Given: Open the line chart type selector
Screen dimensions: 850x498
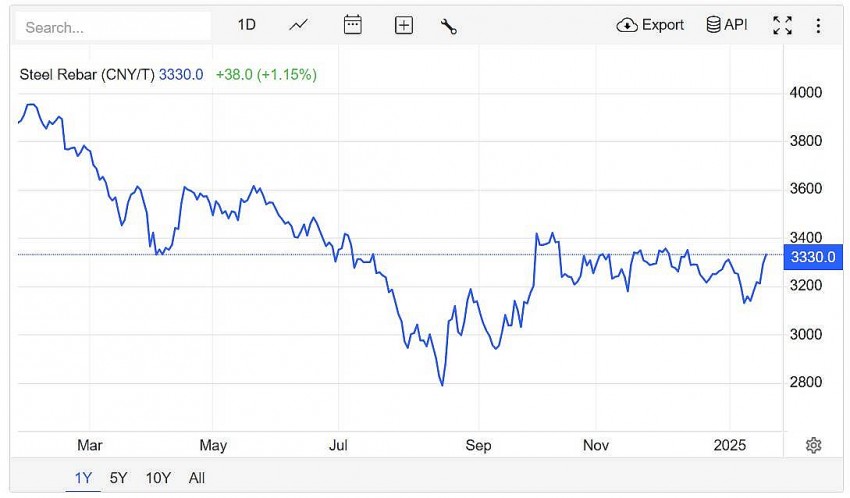Looking at the screenshot, I should (x=298, y=26).
